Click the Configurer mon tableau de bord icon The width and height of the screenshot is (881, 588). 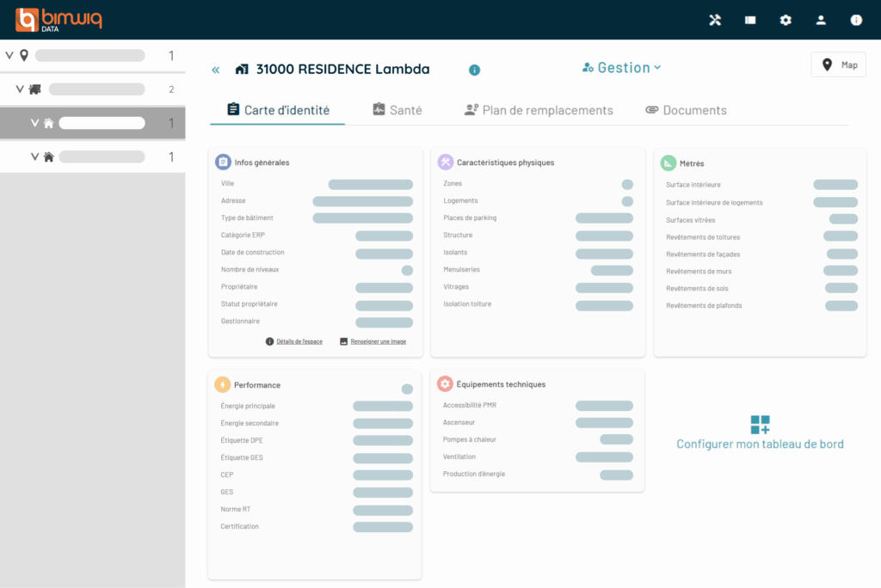(760, 425)
